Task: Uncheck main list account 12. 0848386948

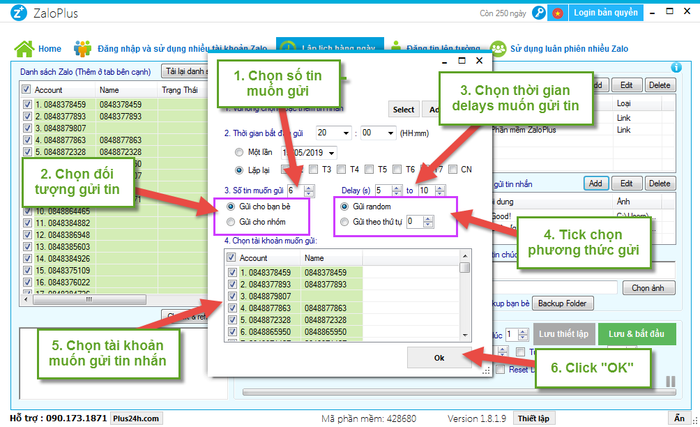Action: 27,235
